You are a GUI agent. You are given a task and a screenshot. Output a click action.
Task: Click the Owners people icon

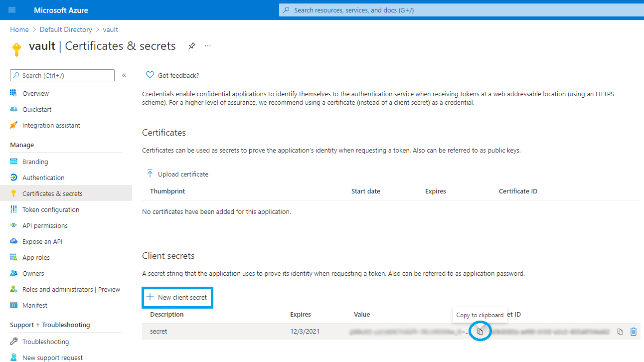click(13, 273)
